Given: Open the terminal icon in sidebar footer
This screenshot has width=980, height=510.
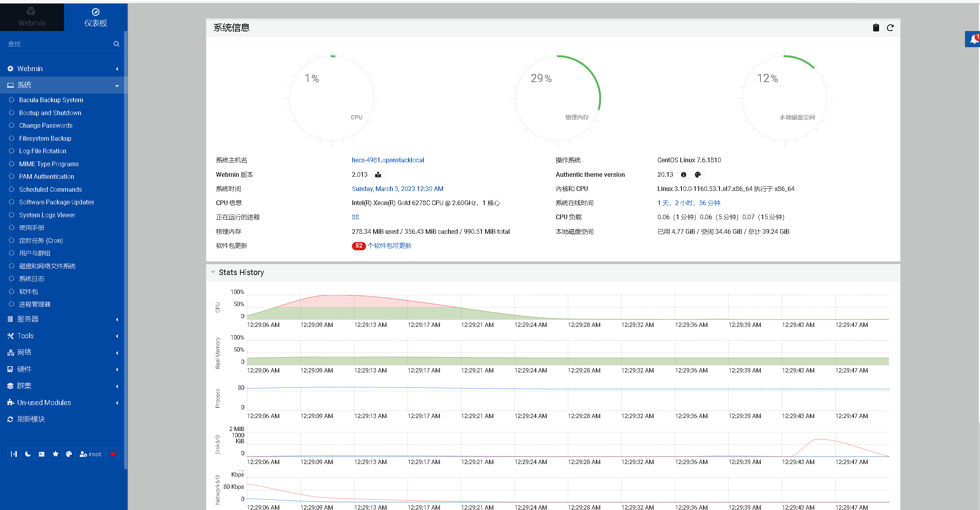Looking at the screenshot, I should 42,454.
